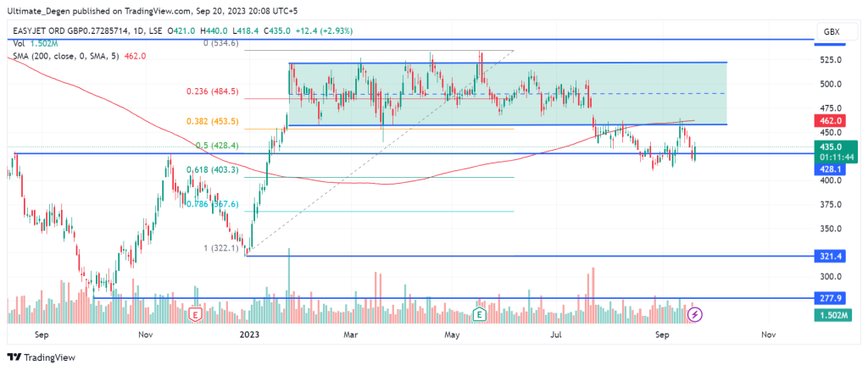
Task: Click the first earnings 'E' marker near November
Action: [x=195, y=315]
